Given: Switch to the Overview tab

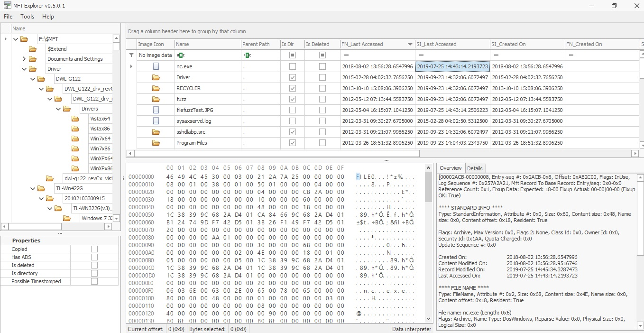Looking at the screenshot, I should click(x=451, y=168).
